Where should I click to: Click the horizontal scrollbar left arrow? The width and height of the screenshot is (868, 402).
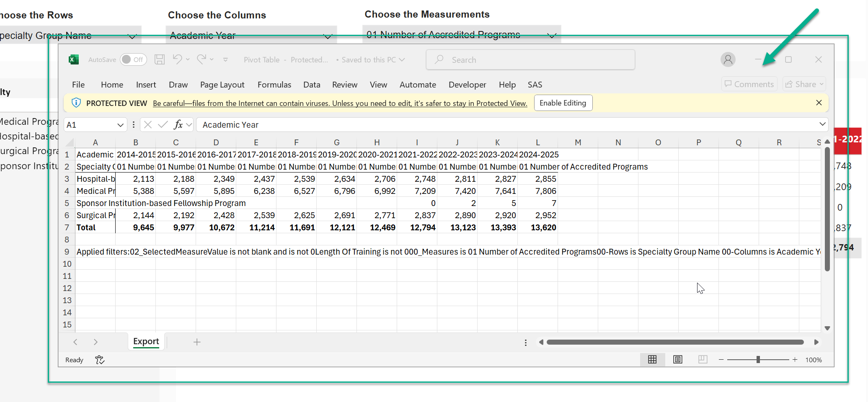click(x=541, y=342)
